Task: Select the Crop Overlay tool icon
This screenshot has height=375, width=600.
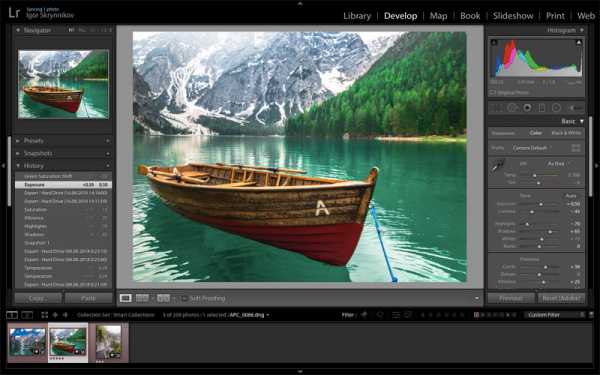Action: pyautogui.click(x=496, y=108)
